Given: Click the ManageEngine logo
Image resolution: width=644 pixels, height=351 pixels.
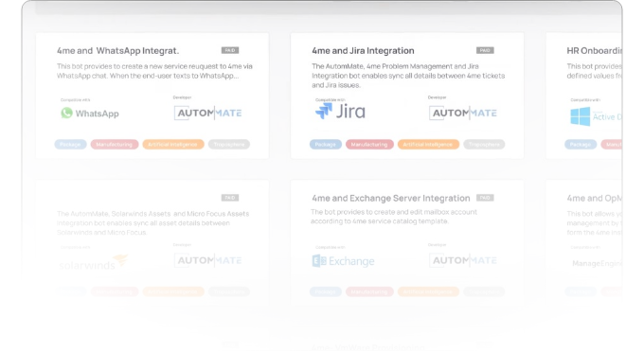Looking at the screenshot, I should click(x=598, y=264).
